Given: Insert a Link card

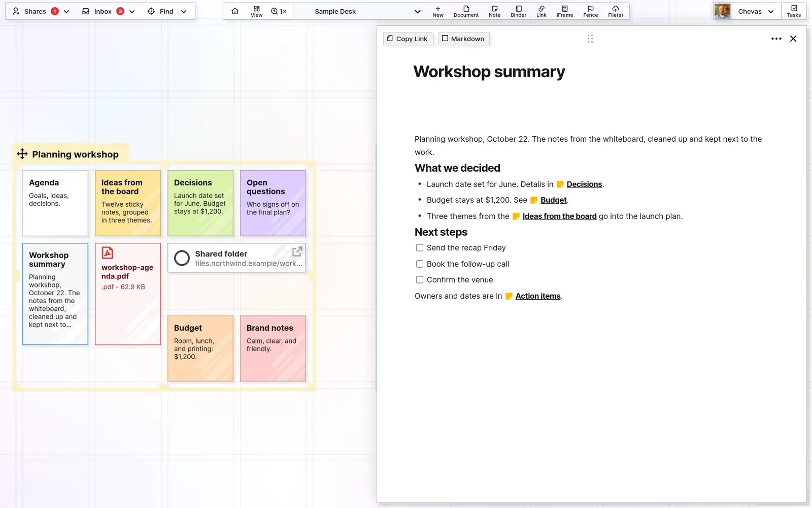Looking at the screenshot, I should tap(542, 11).
